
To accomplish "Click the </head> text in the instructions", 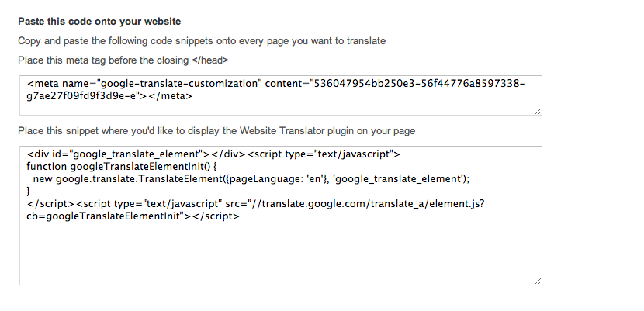I will [209, 60].
